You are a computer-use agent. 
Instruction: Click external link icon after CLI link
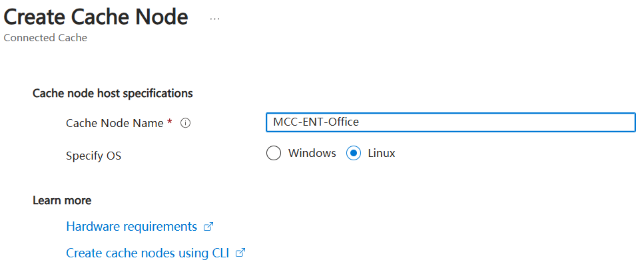click(x=240, y=253)
